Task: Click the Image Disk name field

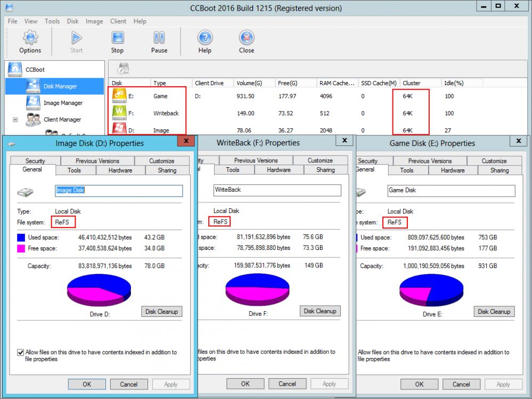Action: pyautogui.click(x=119, y=190)
